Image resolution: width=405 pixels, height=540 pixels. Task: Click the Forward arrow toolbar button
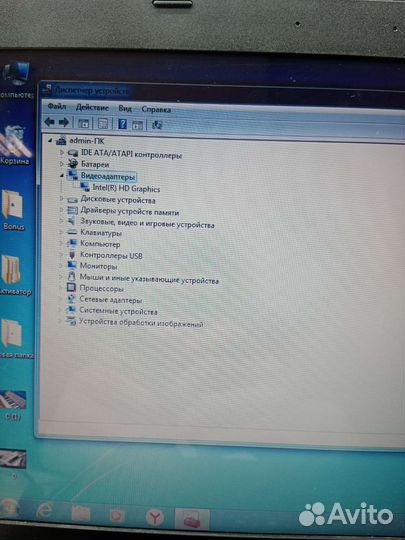(x=64, y=122)
